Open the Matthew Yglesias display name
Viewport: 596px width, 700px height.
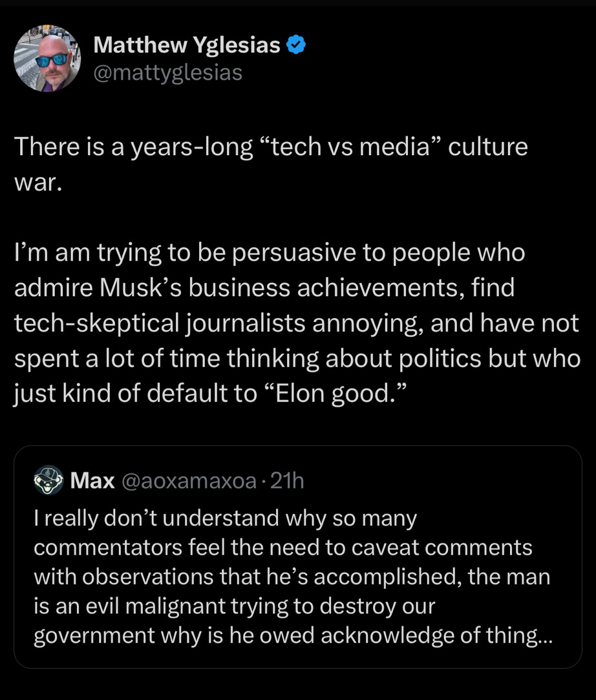click(x=187, y=45)
